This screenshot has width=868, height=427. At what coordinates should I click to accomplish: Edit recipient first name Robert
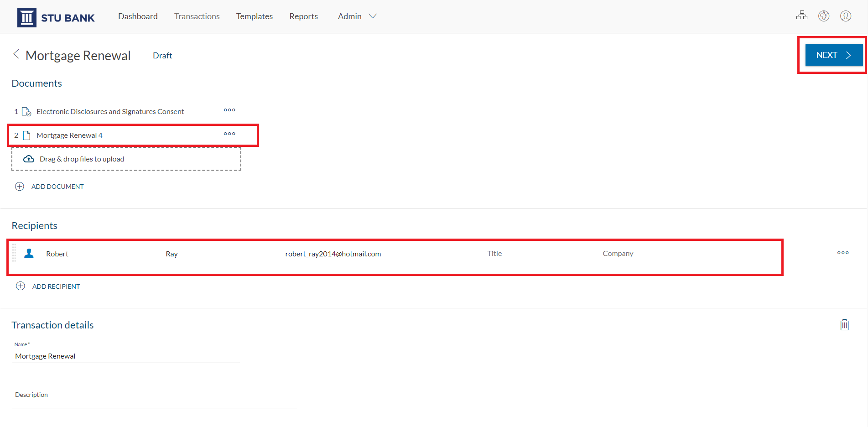[x=57, y=254]
